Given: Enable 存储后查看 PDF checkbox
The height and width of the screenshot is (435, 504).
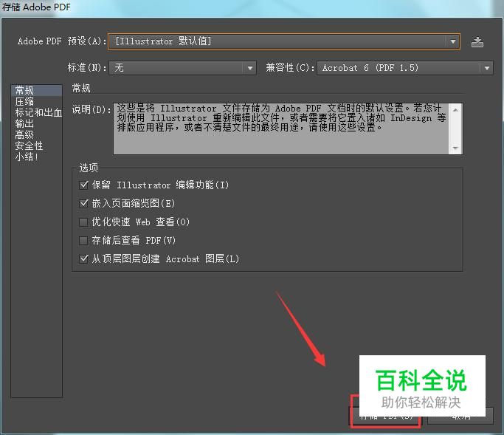Looking at the screenshot, I should point(83,240).
